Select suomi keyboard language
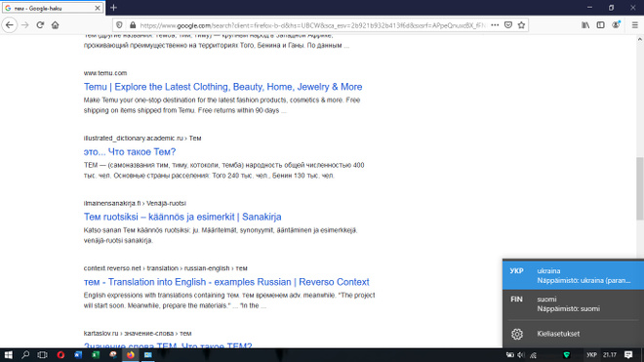 point(573,304)
